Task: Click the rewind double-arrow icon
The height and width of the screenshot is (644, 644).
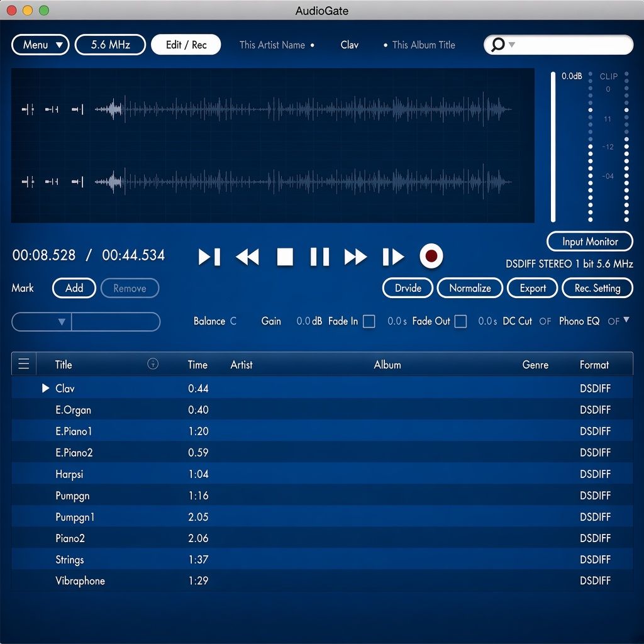Action: [247, 257]
